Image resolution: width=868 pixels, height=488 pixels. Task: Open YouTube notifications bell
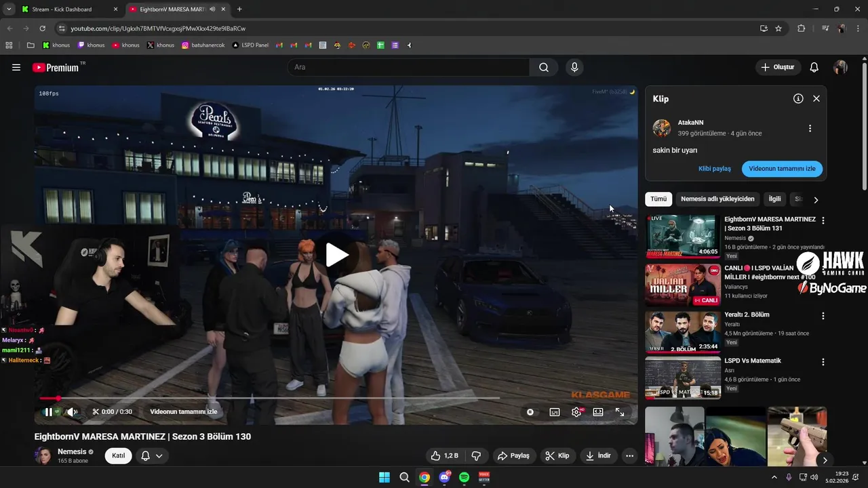(x=814, y=67)
